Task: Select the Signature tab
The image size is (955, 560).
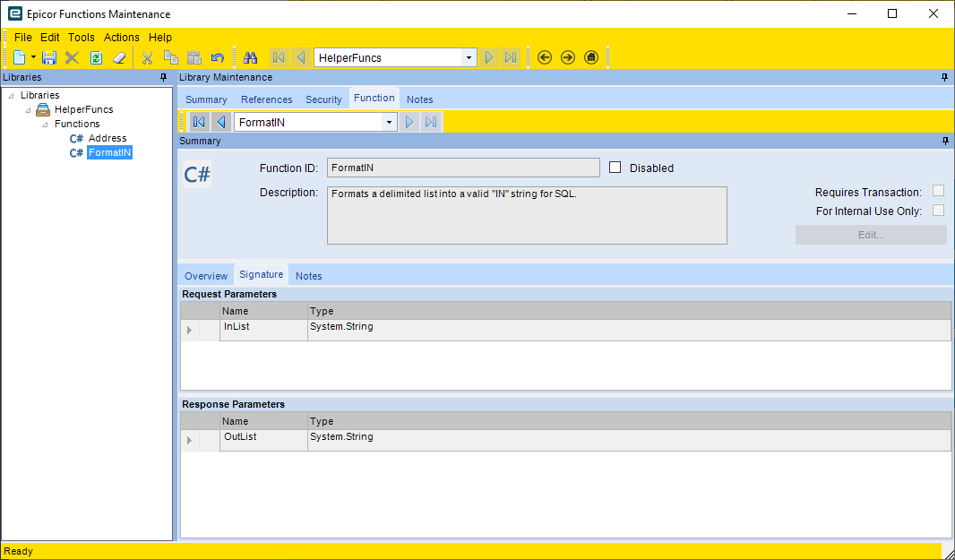Action: (262, 275)
